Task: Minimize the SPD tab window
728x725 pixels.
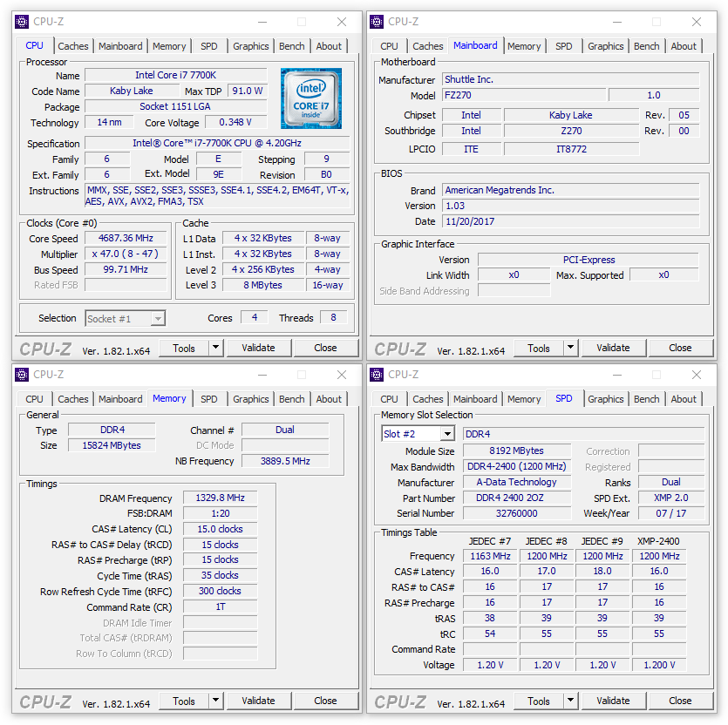Action: (x=617, y=375)
